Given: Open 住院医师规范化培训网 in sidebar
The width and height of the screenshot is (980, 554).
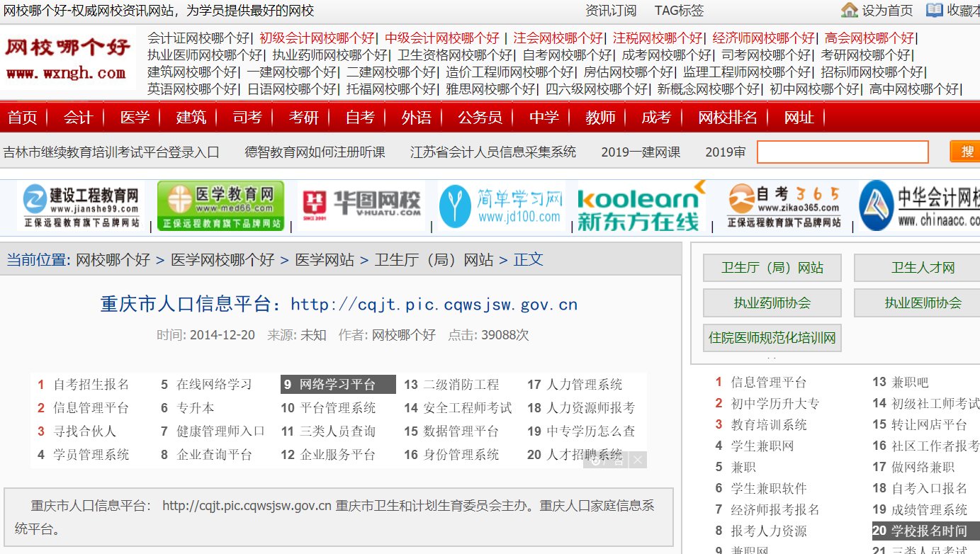Looking at the screenshot, I should tap(772, 338).
